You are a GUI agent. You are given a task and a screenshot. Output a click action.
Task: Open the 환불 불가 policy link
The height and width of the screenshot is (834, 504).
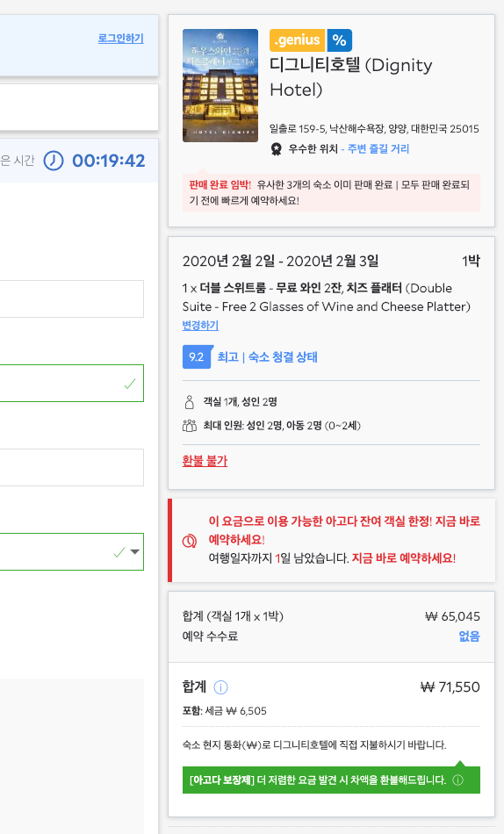pyautogui.click(x=205, y=461)
